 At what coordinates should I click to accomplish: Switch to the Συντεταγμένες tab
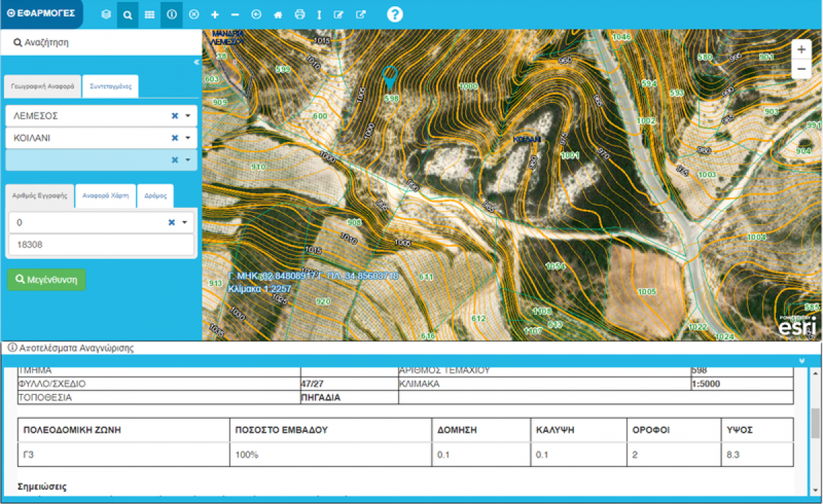[x=110, y=87]
